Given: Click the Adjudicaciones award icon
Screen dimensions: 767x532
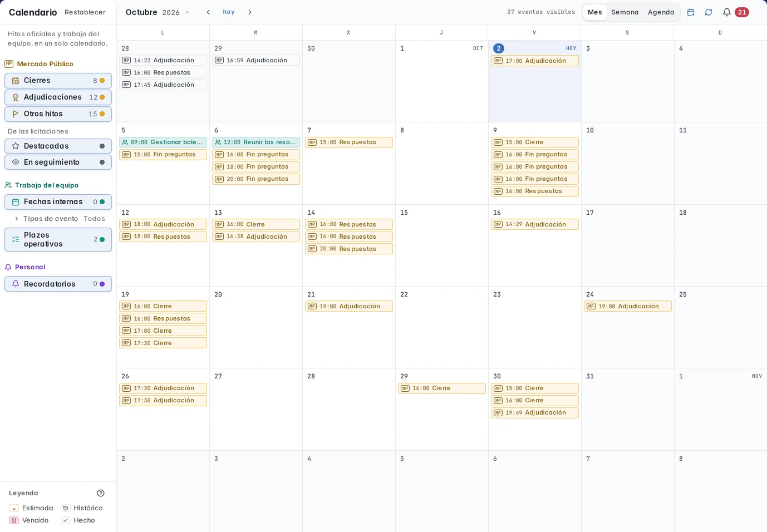Looking at the screenshot, I should point(16,97).
